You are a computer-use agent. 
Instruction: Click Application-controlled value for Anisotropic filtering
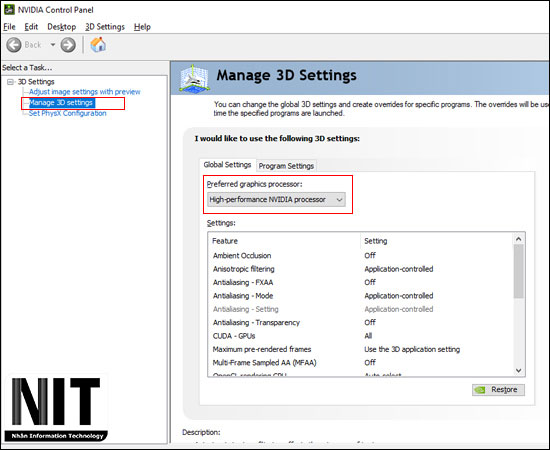point(399,269)
